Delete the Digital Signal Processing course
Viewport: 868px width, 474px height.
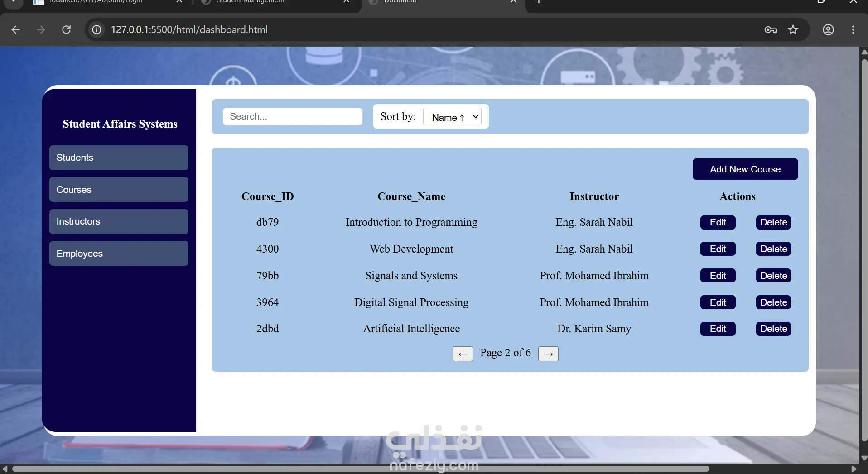pyautogui.click(x=773, y=302)
